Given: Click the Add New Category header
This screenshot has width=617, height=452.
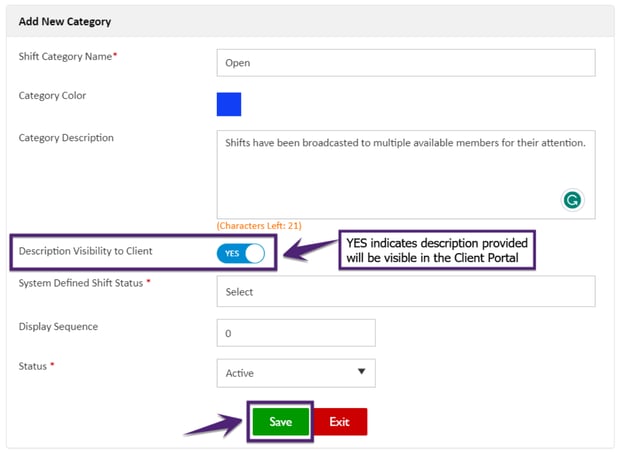Looking at the screenshot, I should (x=65, y=21).
